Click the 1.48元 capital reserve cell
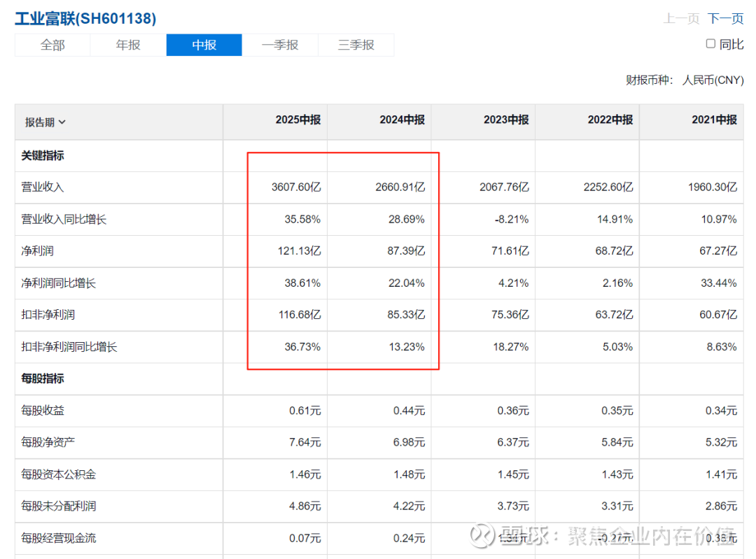756x559 pixels. (x=409, y=474)
